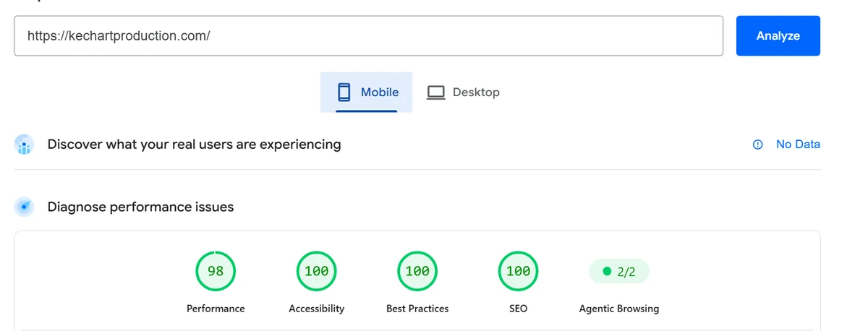Open the Best Practices score gauge

click(x=417, y=271)
